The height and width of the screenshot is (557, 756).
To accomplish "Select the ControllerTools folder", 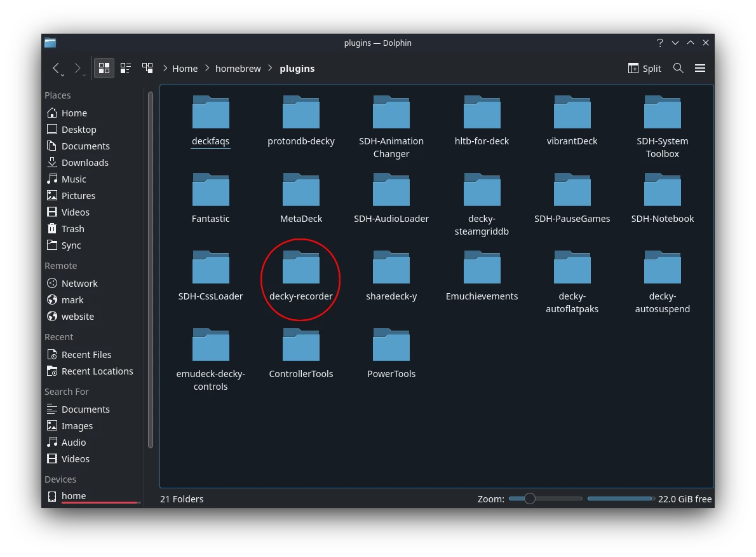I will coord(301,354).
